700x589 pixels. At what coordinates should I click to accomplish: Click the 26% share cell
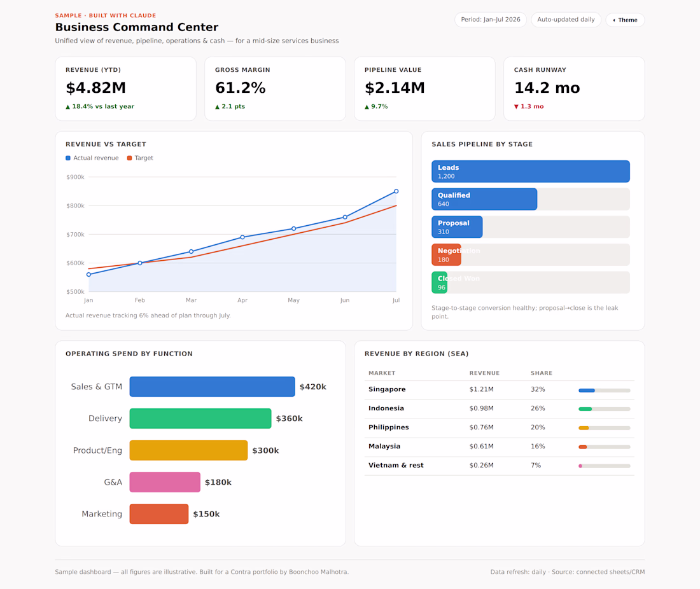tap(538, 408)
